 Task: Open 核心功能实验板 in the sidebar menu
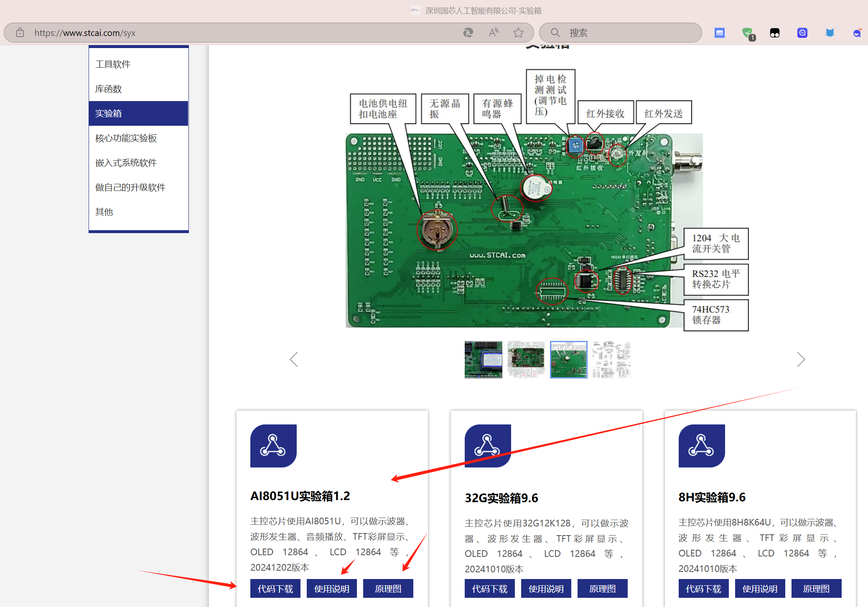click(138, 138)
